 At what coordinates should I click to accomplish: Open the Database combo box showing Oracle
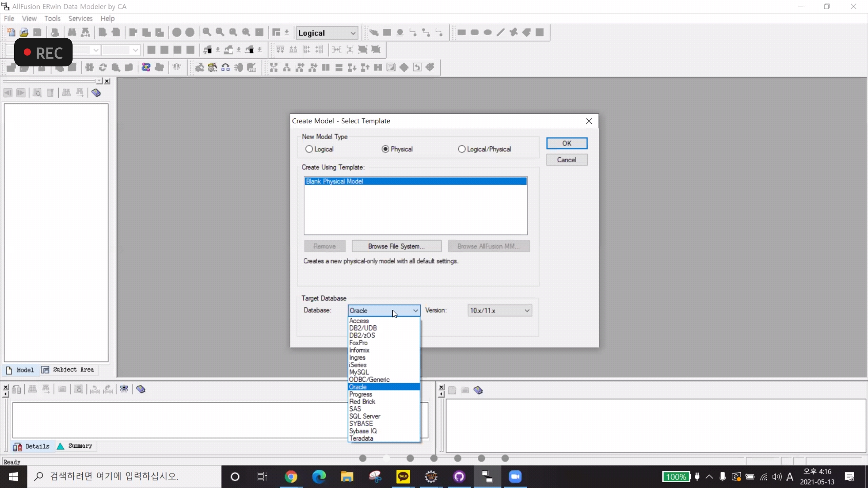coord(384,310)
